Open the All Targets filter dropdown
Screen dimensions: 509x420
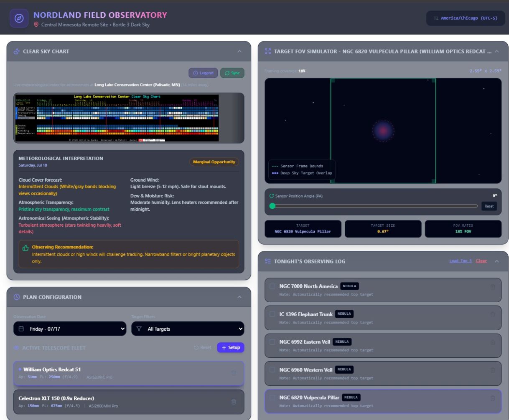pyautogui.click(x=188, y=329)
